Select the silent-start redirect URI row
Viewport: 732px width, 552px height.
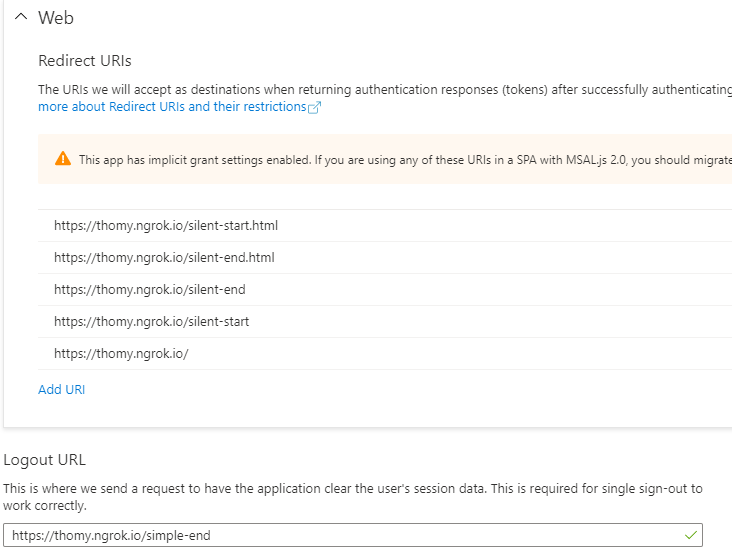tap(385, 322)
